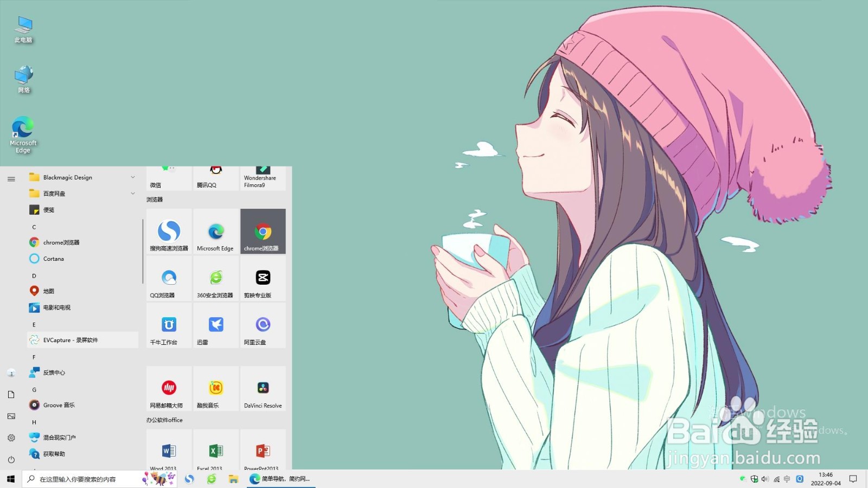Open the DaVinci Resolve tile
Viewport: 868px width, 488px height.
tap(263, 388)
